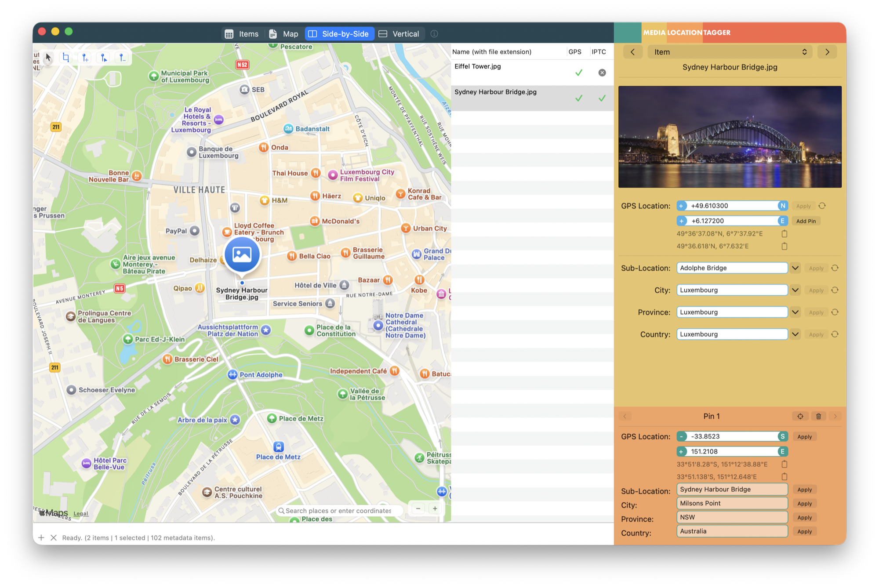The height and width of the screenshot is (588, 879).
Task: Copy Pin 33°51.138'S coordinates to clipboard
Action: tap(785, 476)
